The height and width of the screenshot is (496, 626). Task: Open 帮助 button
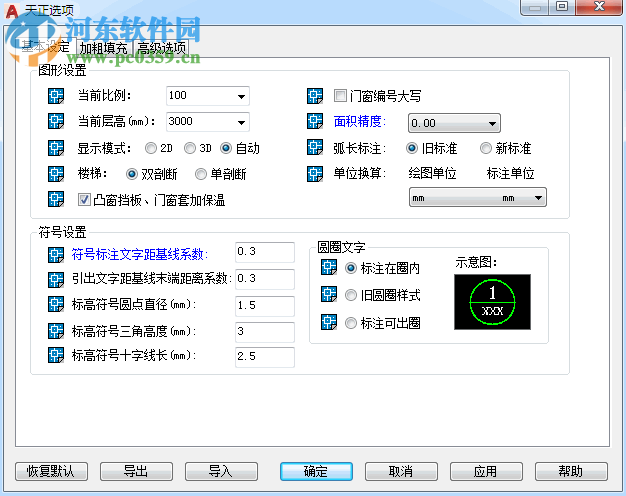click(571, 471)
